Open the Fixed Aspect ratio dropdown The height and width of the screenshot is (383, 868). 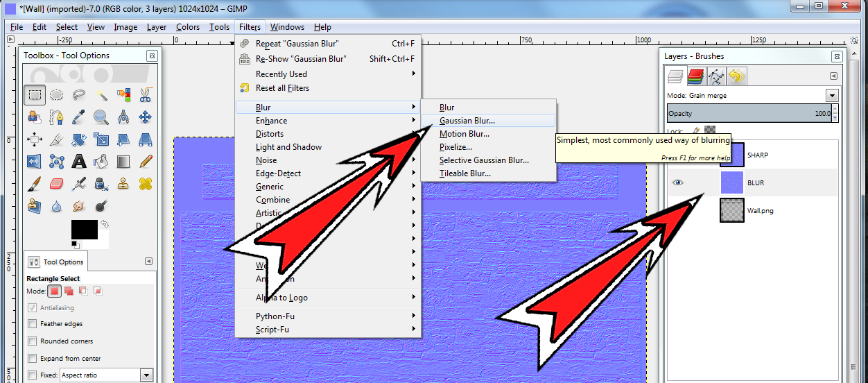[x=146, y=375]
